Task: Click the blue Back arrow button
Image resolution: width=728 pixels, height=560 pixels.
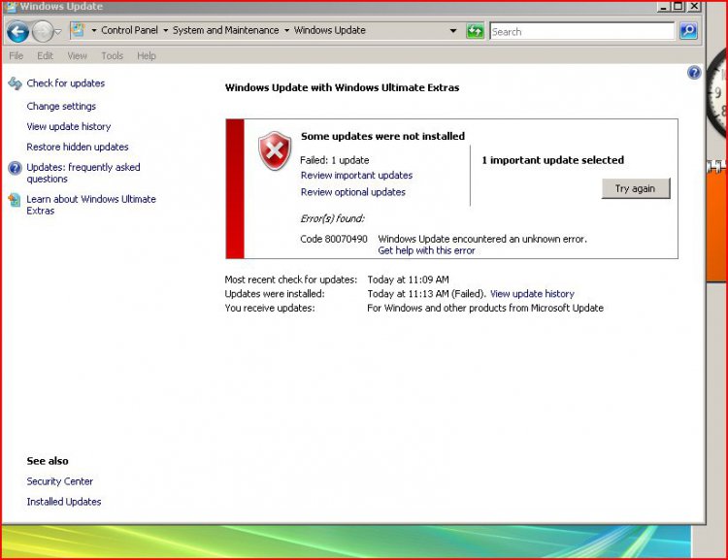Action: 18,32
